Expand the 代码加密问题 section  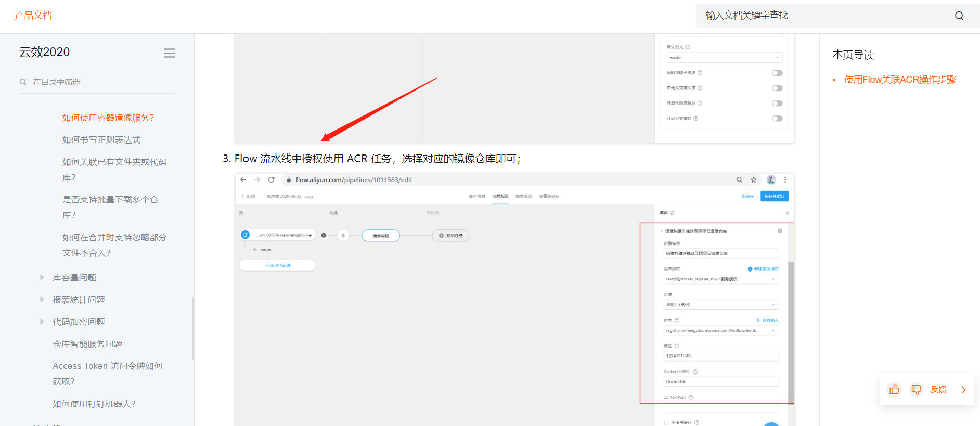(42, 321)
